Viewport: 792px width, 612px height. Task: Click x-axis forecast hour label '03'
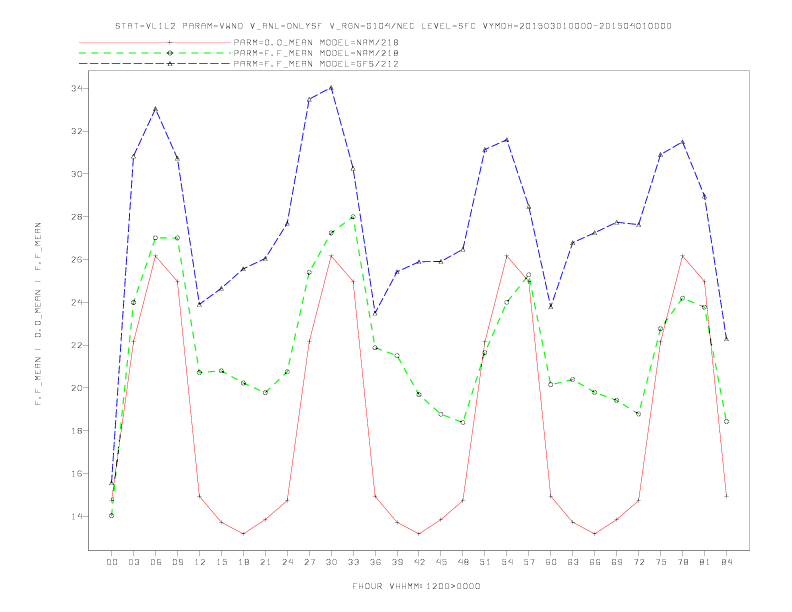(133, 562)
